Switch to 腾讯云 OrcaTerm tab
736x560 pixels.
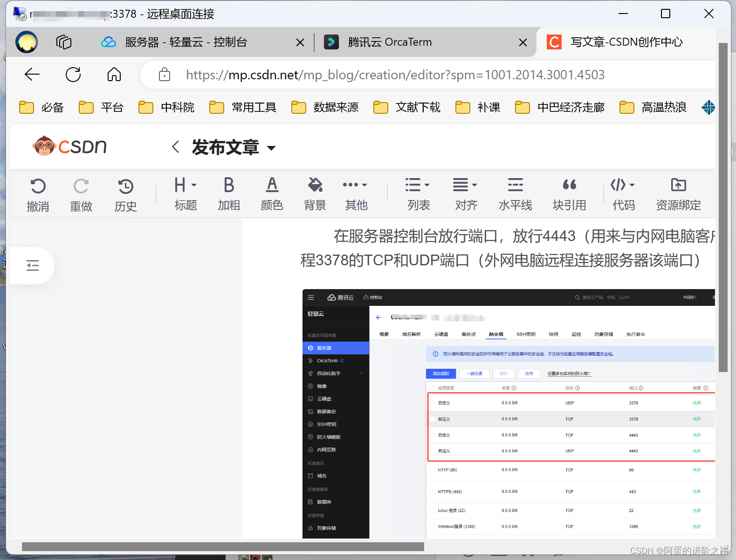tap(390, 42)
